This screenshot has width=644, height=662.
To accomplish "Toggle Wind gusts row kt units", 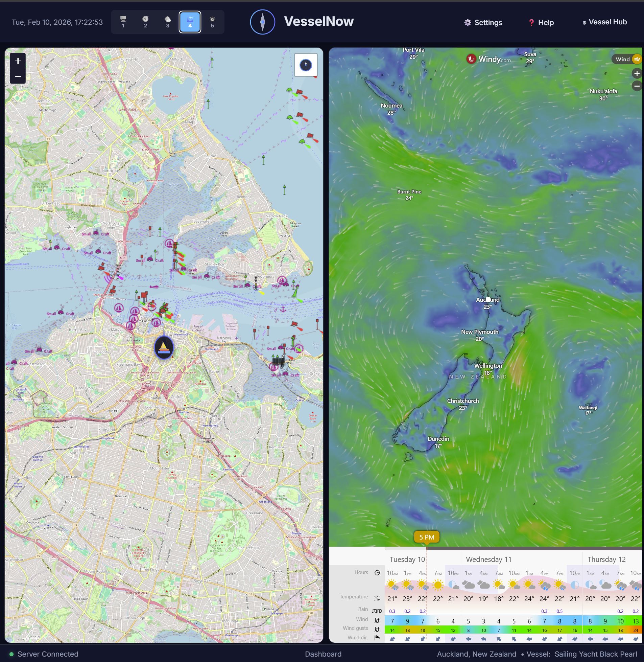I will coord(377,630).
